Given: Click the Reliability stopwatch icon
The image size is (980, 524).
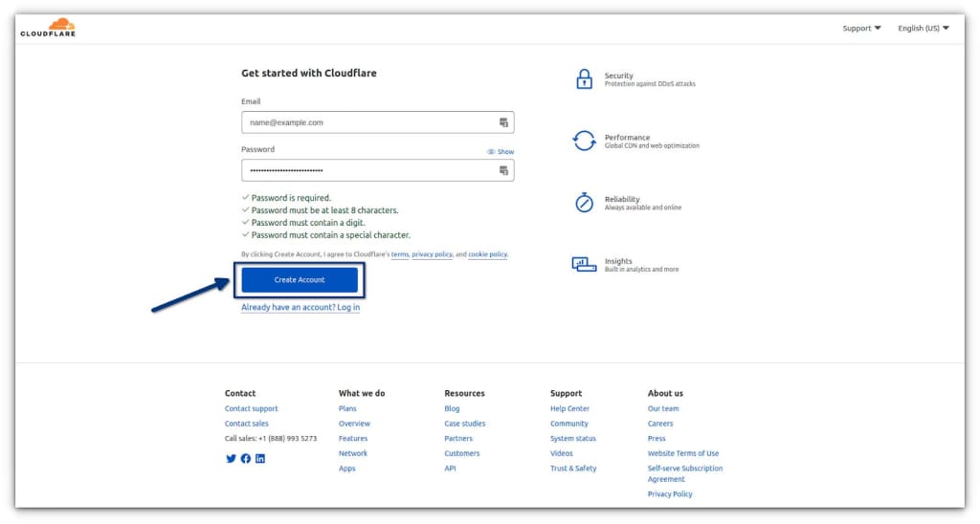Looking at the screenshot, I should (584, 203).
